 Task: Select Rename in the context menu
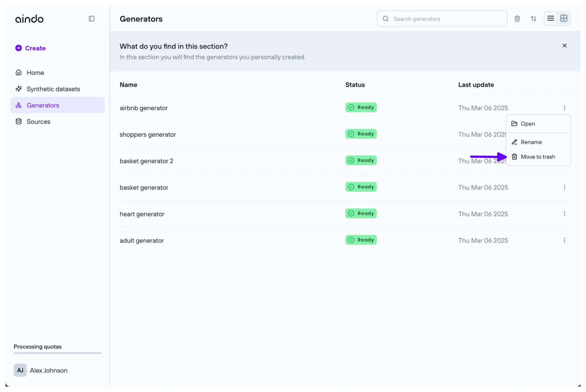[531, 142]
